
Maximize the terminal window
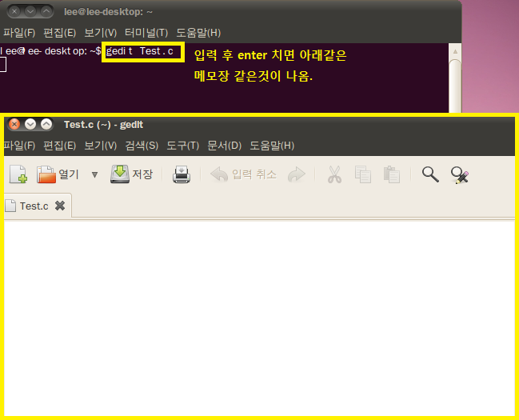tap(46, 11)
